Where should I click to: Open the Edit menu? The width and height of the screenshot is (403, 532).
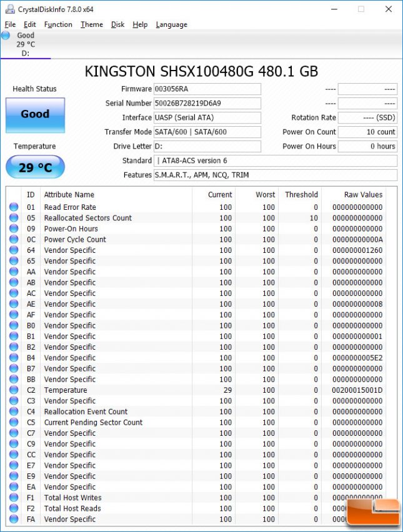coord(29,24)
